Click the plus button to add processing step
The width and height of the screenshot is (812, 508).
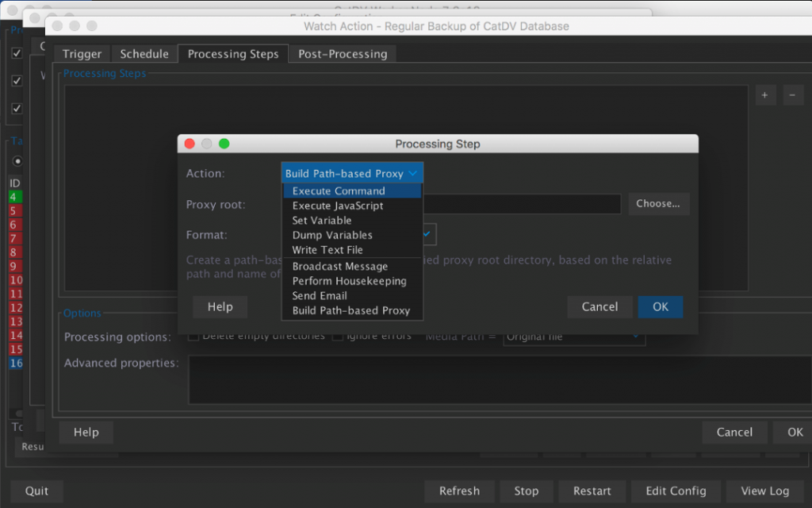(x=764, y=95)
